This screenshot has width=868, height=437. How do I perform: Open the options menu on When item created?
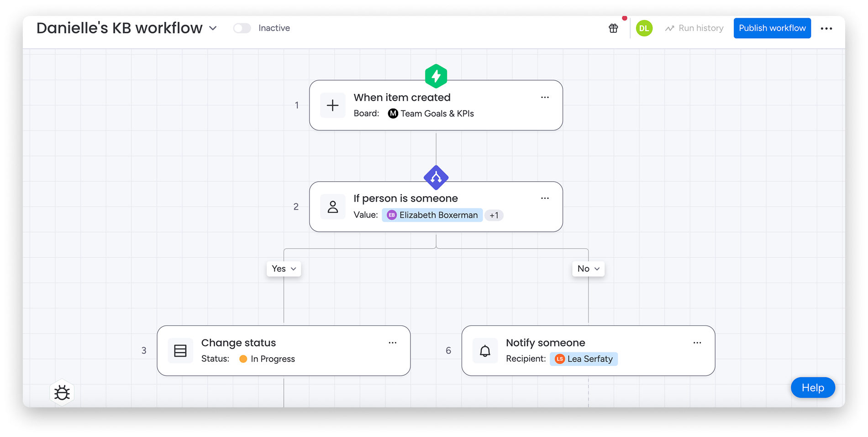pyautogui.click(x=545, y=97)
